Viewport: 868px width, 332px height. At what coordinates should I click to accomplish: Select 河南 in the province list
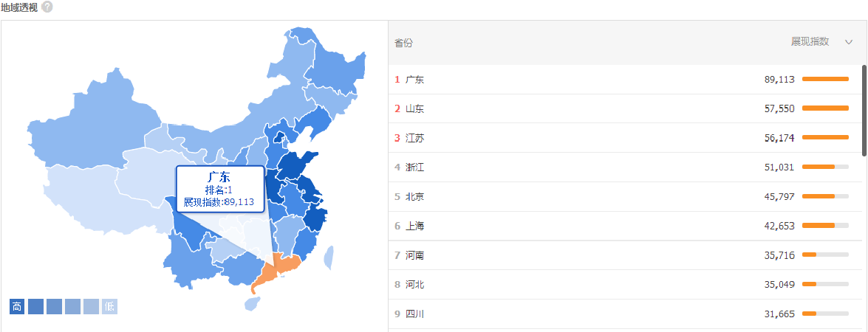point(624,255)
